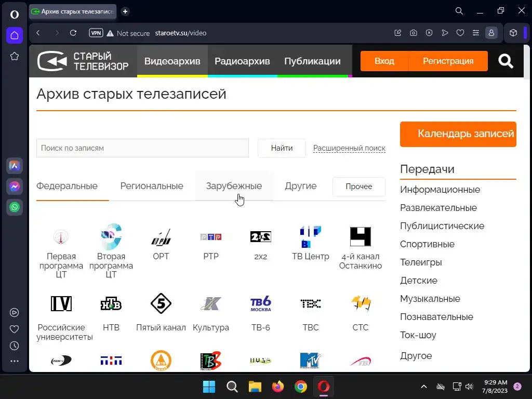Open Messenger in the sidebar
Screen dimensions: 532x399
click(14, 187)
